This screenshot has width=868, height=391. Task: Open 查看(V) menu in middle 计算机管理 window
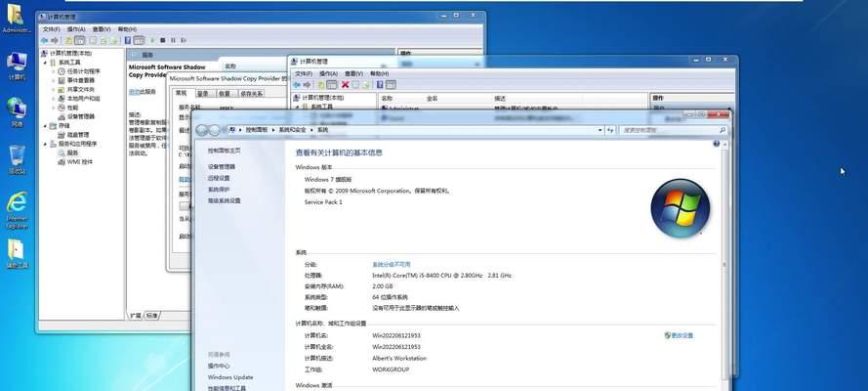click(x=353, y=73)
